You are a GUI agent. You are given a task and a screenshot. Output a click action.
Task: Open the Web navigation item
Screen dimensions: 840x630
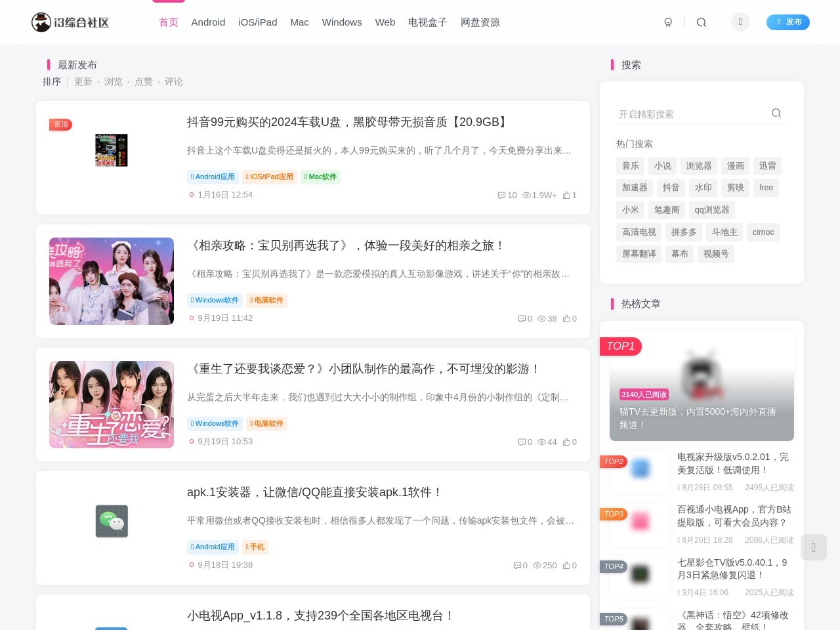click(385, 22)
